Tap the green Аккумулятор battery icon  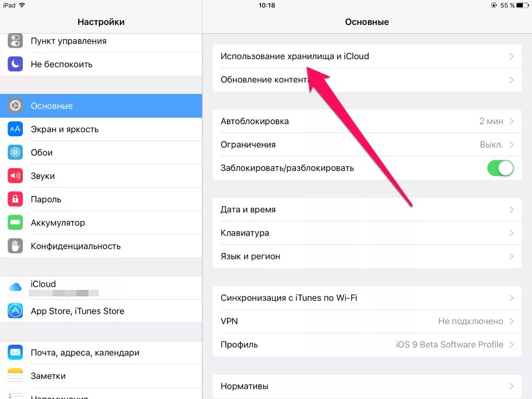(x=15, y=223)
